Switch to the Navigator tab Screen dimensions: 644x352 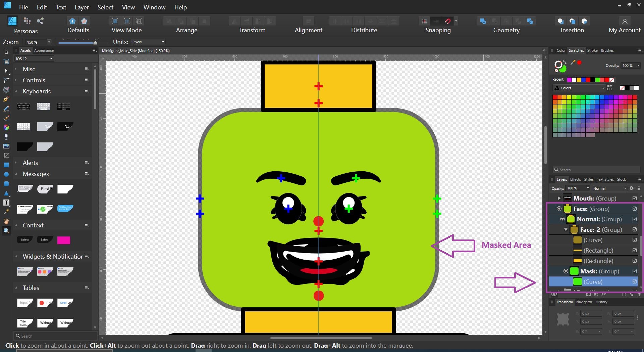584,302
